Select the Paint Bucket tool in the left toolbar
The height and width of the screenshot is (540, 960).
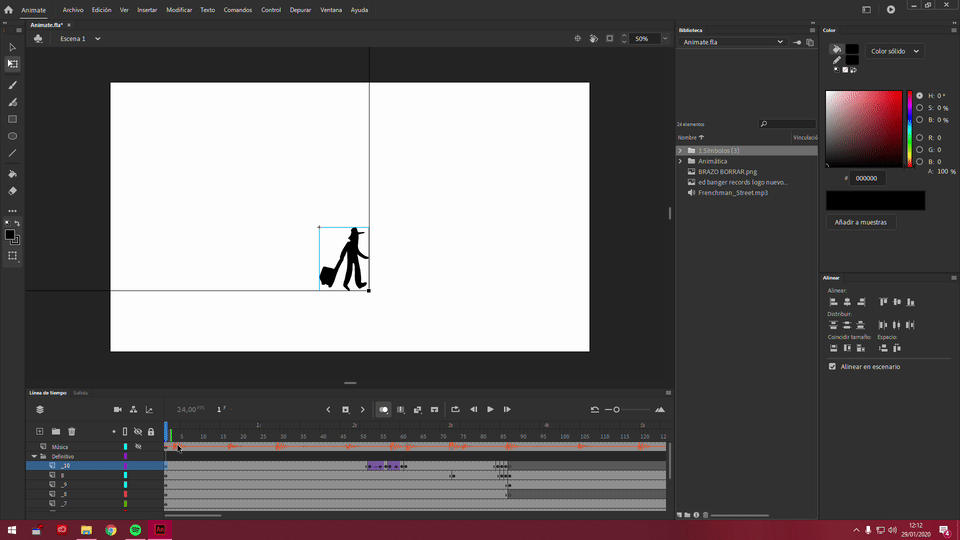(12, 174)
